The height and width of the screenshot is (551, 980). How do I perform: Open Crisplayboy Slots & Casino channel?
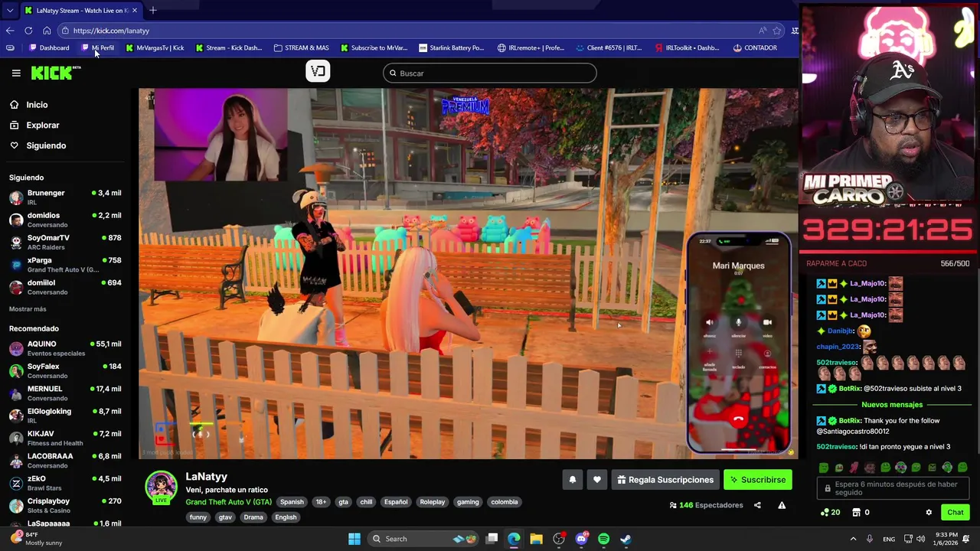pyautogui.click(x=65, y=505)
